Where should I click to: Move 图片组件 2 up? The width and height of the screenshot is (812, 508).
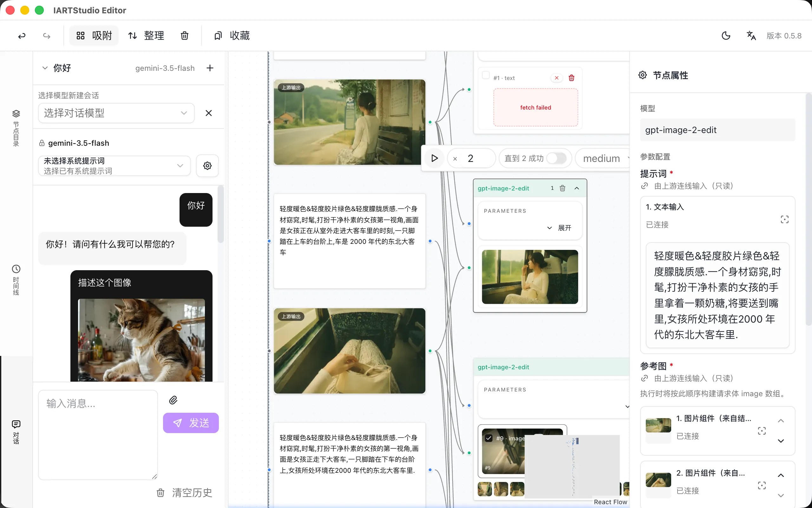(x=781, y=475)
